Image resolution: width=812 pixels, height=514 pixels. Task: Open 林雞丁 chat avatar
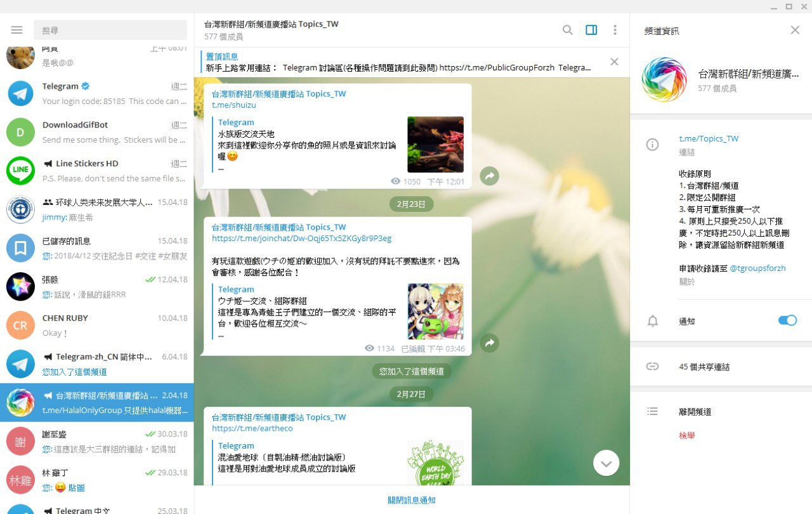click(20, 480)
